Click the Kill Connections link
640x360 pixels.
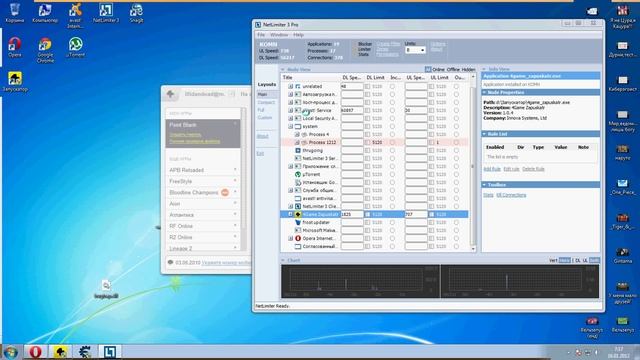(x=511, y=195)
